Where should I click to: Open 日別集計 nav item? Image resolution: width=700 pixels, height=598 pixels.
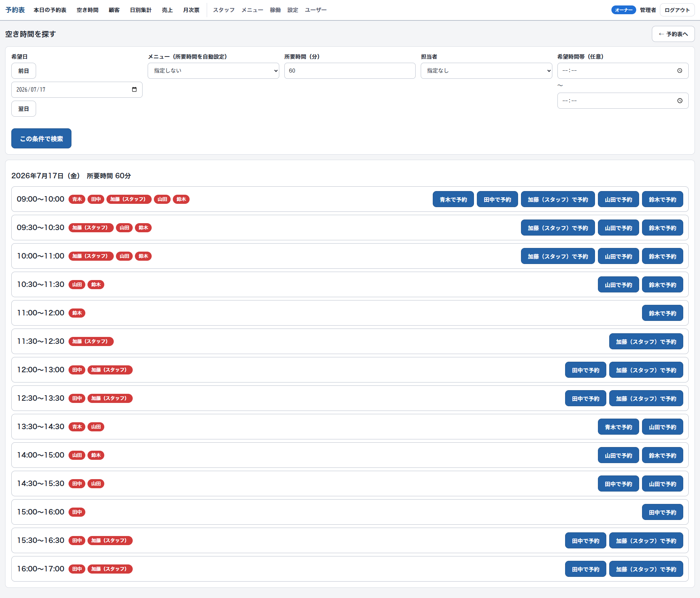141,10
